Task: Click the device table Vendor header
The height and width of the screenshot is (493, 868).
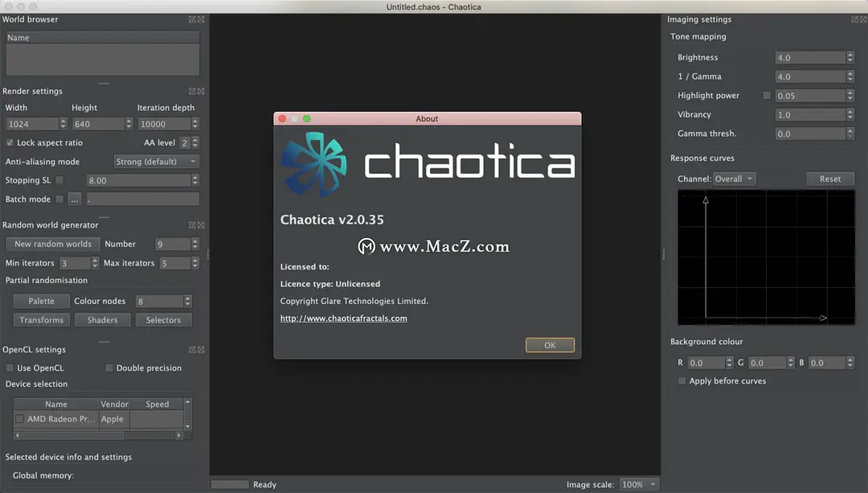Action: point(114,404)
